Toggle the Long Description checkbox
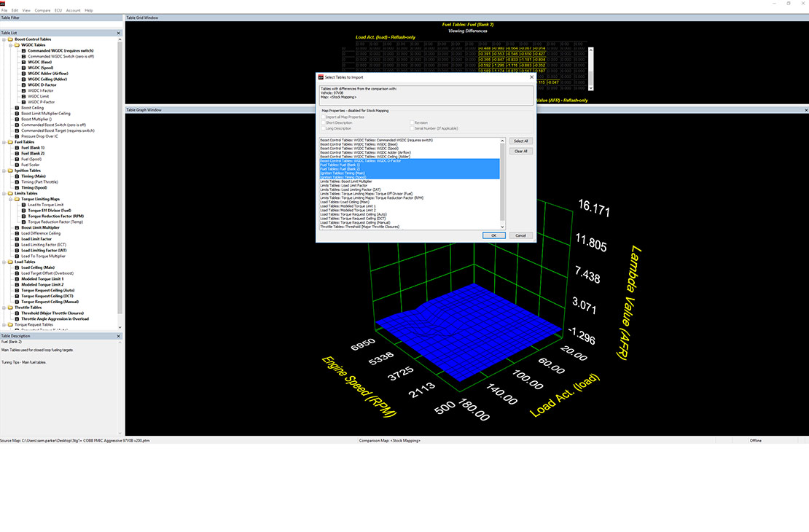This screenshot has width=809, height=532. point(324,128)
